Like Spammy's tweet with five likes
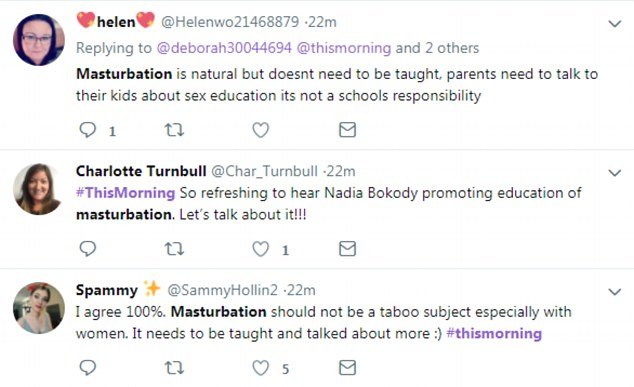This screenshot has height=387, width=634. (260, 368)
